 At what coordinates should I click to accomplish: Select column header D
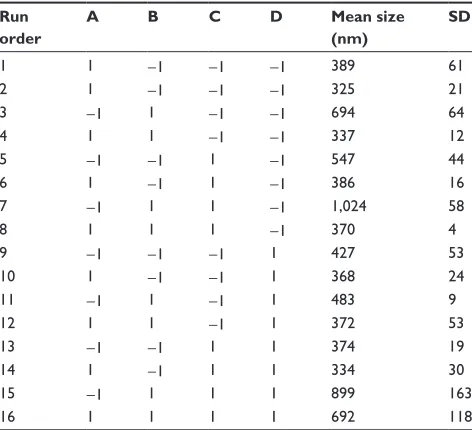(276, 16)
